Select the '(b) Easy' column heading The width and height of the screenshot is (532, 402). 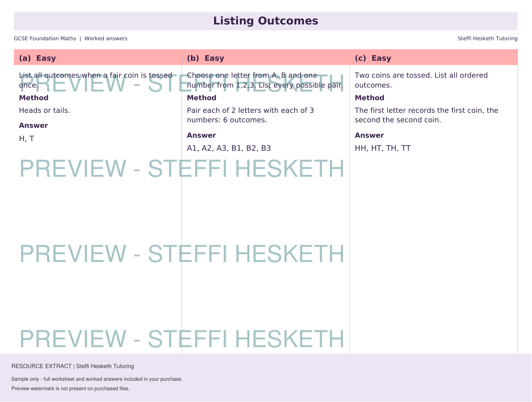[x=206, y=58]
